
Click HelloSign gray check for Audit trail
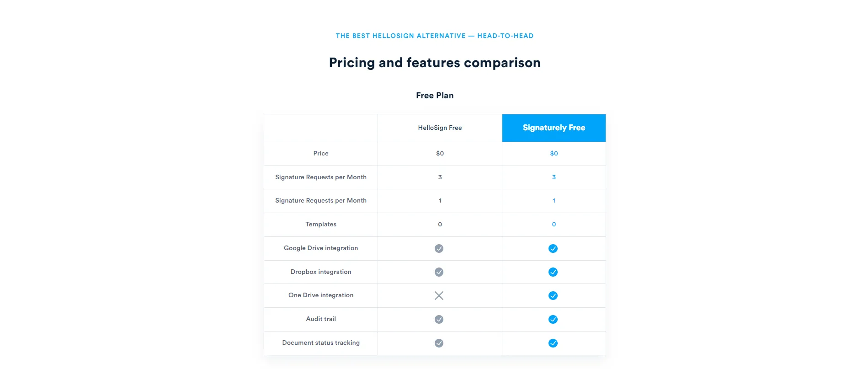439,319
